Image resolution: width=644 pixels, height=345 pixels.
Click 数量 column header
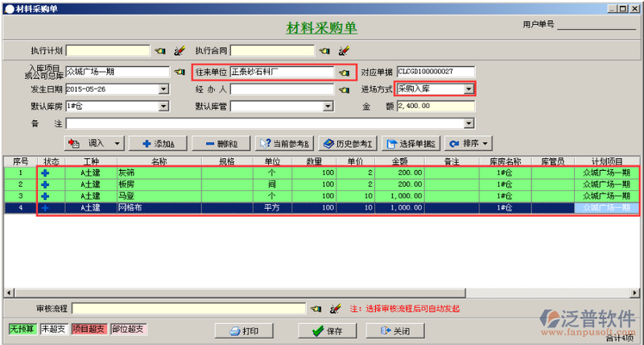pyautogui.click(x=314, y=161)
